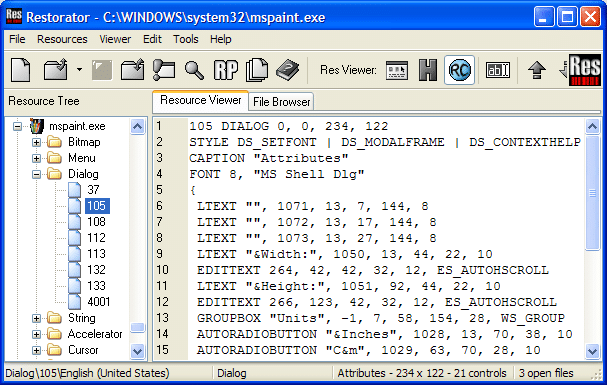Screen dimensions: 607x385
Task: Click the stacked pages Copy icon
Action: coord(257,70)
